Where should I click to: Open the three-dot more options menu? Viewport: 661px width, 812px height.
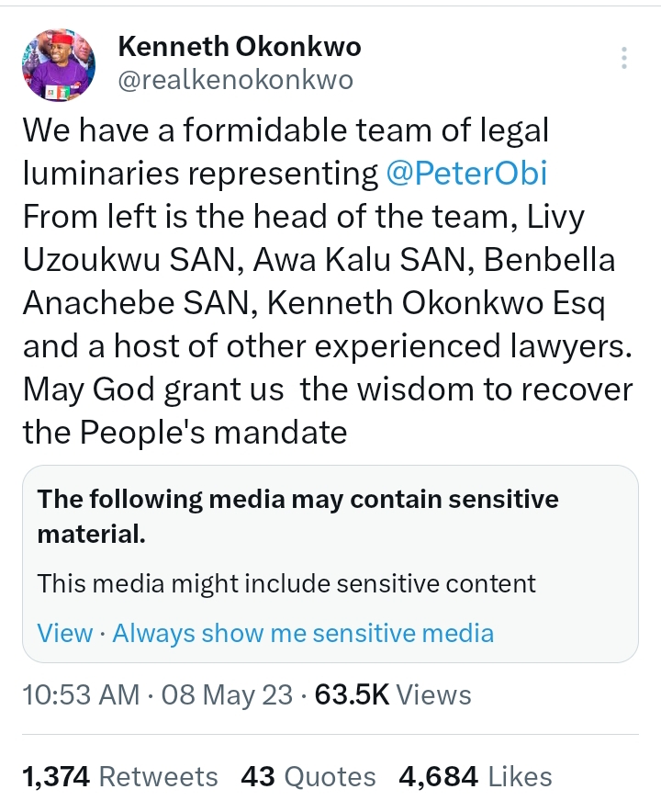pyautogui.click(x=624, y=59)
